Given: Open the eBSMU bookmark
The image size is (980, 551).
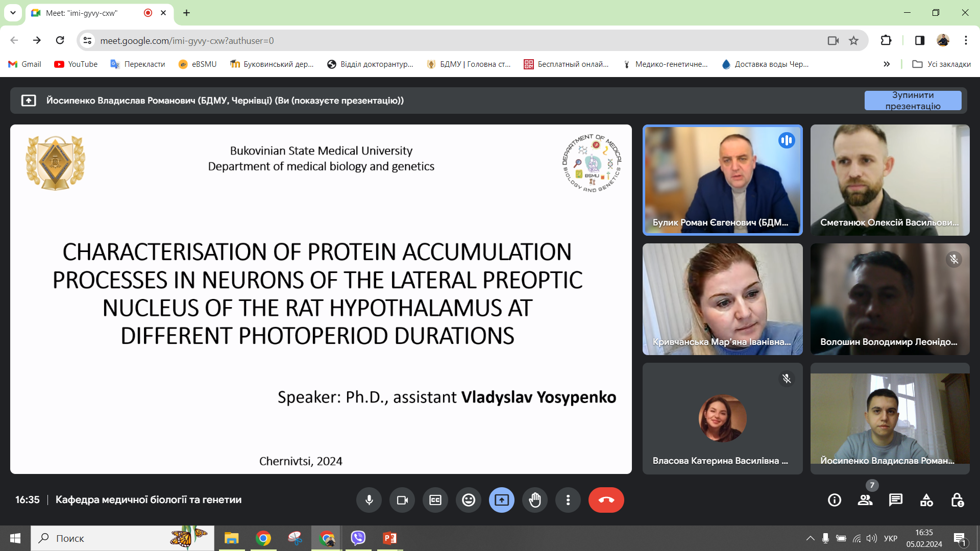Looking at the screenshot, I should (198, 64).
